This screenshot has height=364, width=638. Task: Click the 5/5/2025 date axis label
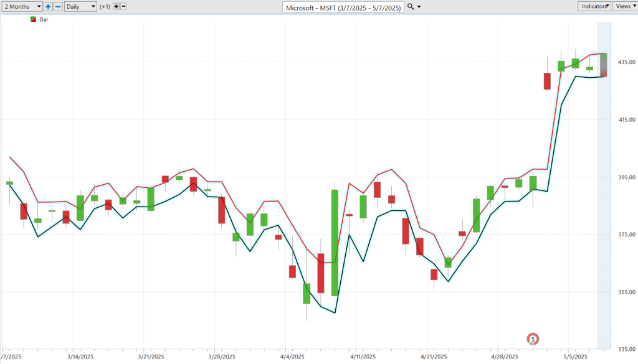point(575,357)
